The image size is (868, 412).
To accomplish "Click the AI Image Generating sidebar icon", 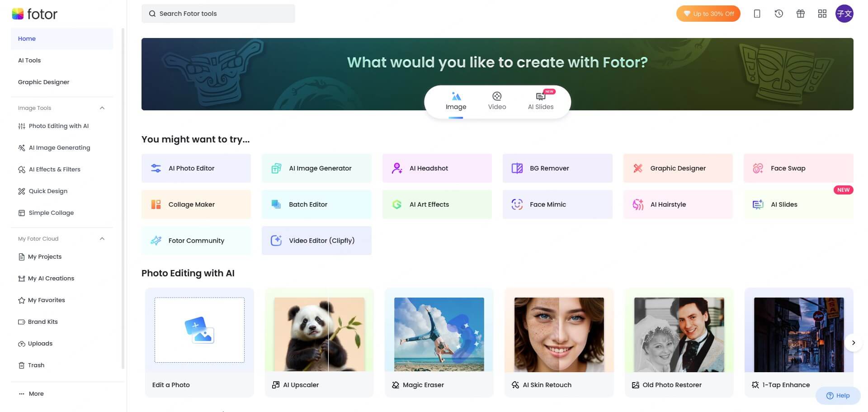I will click(22, 148).
